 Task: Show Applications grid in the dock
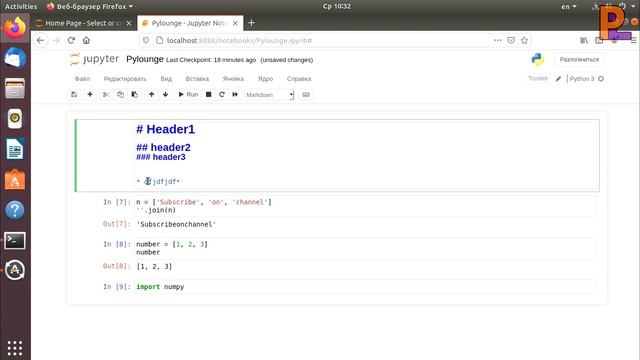[x=15, y=348]
